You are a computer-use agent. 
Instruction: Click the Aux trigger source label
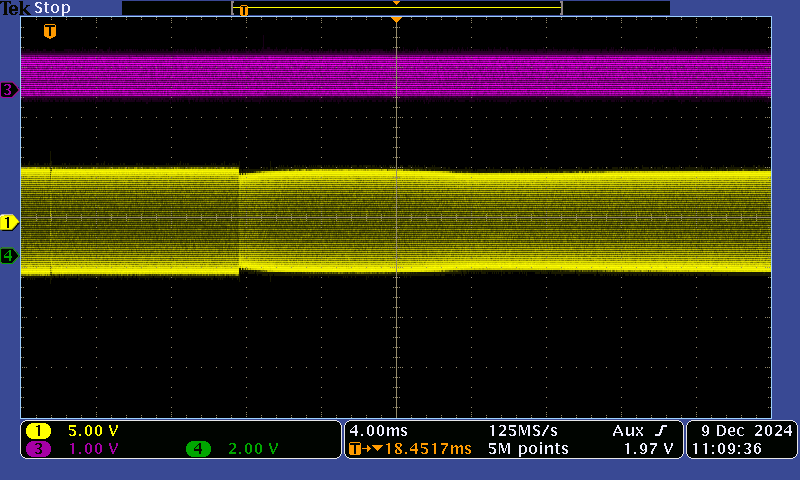tap(628, 430)
